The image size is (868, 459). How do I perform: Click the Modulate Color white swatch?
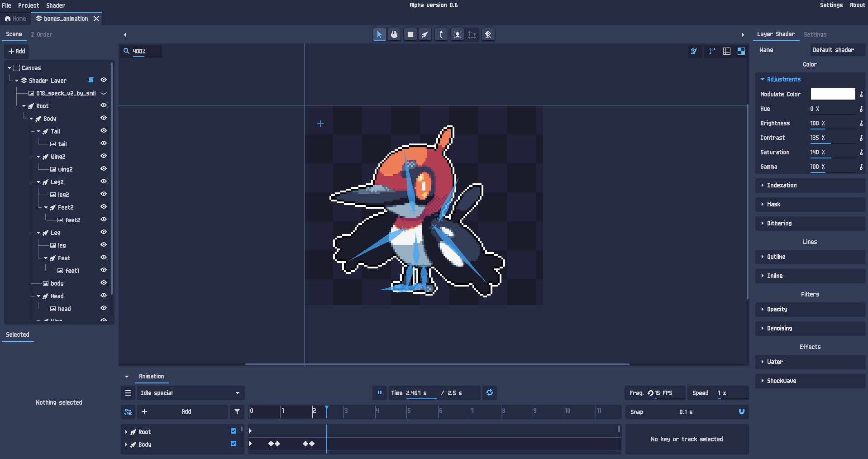[x=832, y=94]
